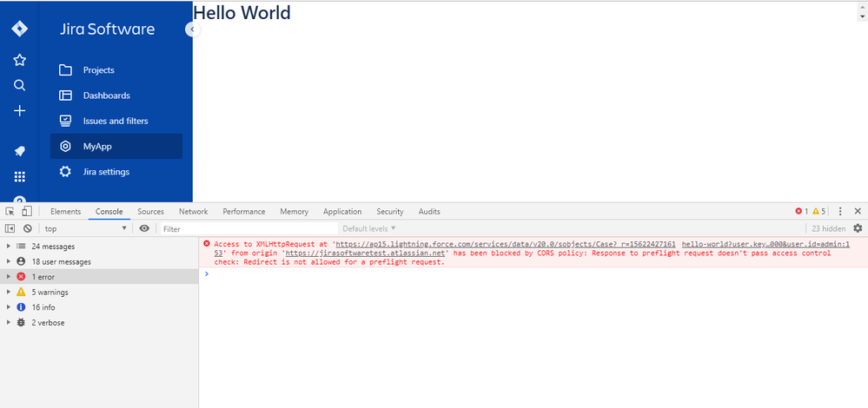Image resolution: width=868 pixels, height=408 pixels.
Task: Select the '2 verbose' sidebar row
Action: (99, 322)
